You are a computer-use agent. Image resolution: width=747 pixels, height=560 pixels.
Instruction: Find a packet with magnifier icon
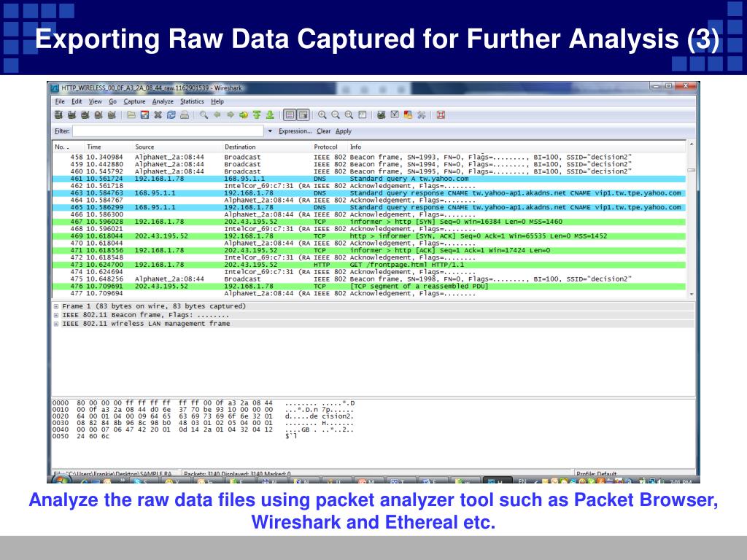(204, 114)
